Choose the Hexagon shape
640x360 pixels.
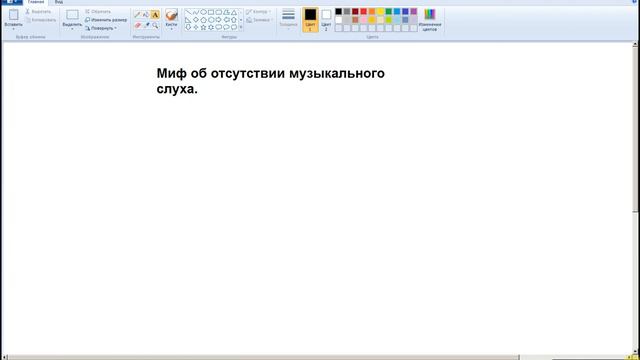click(211, 20)
